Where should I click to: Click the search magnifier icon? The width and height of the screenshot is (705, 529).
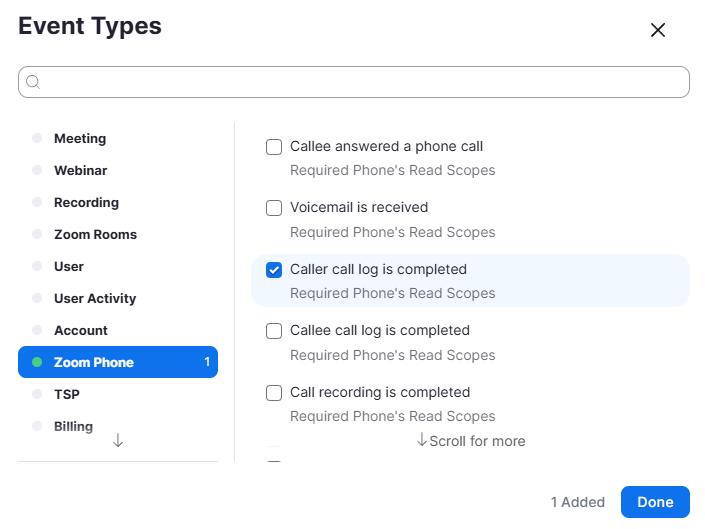click(x=33, y=82)
